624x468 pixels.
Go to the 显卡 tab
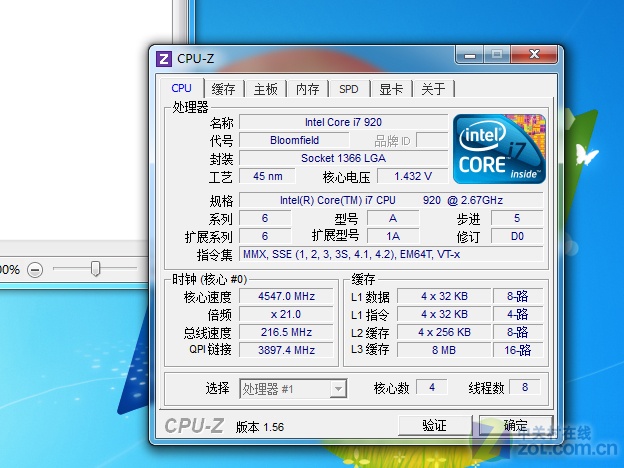click(392, 89)
